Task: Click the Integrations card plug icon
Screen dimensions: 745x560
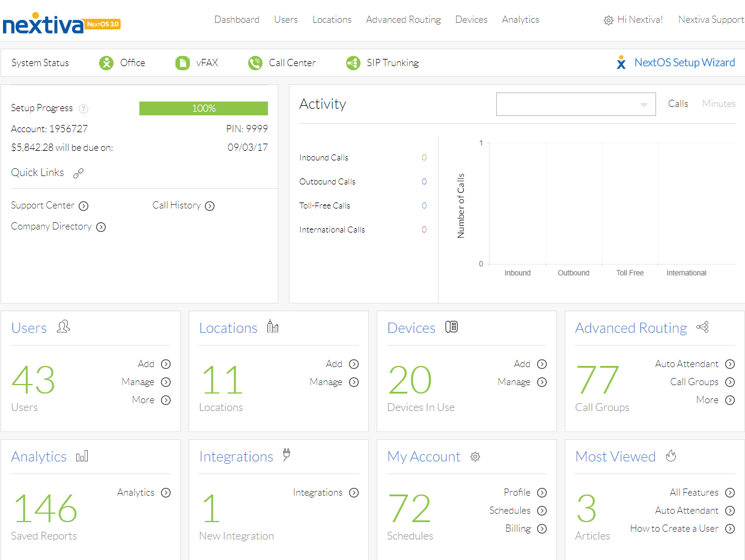Action: 287,455
